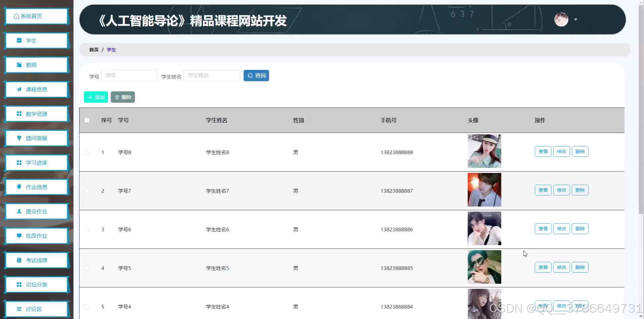Click the 手机号 column header
The height and width of the screenshot is (319, 644).
tap(388, 120)
